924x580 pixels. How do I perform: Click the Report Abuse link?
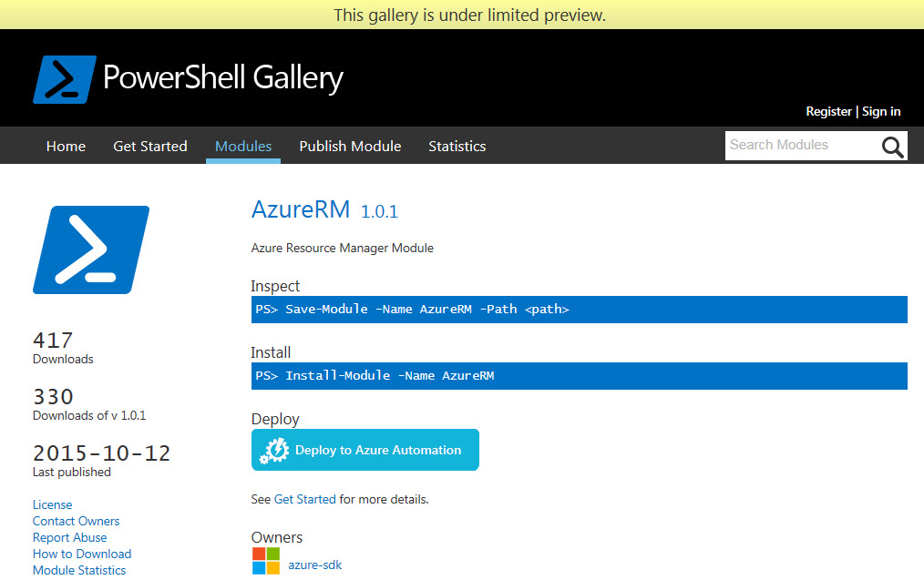[x=69, y=537]
